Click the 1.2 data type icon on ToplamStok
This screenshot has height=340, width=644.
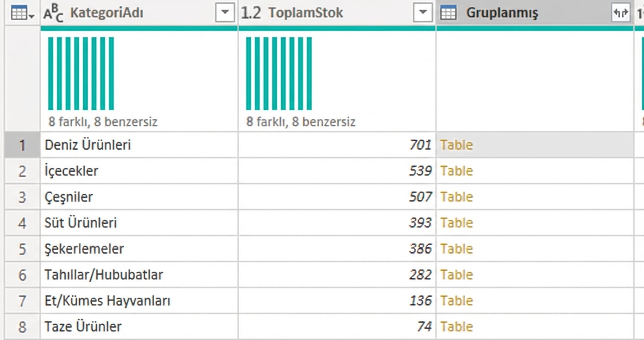tap(251, 13)
